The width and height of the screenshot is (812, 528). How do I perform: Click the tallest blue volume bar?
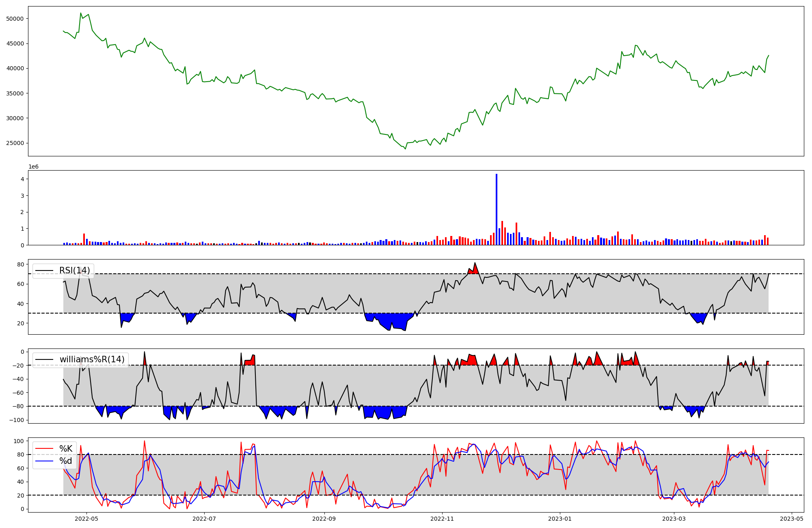pos(496,209)
